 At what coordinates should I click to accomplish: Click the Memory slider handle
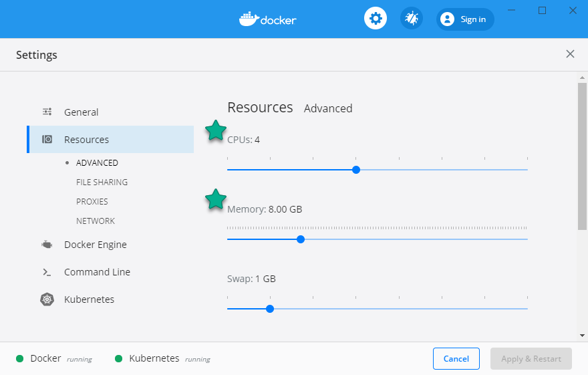pyautogui.click(x=301, y=239)
